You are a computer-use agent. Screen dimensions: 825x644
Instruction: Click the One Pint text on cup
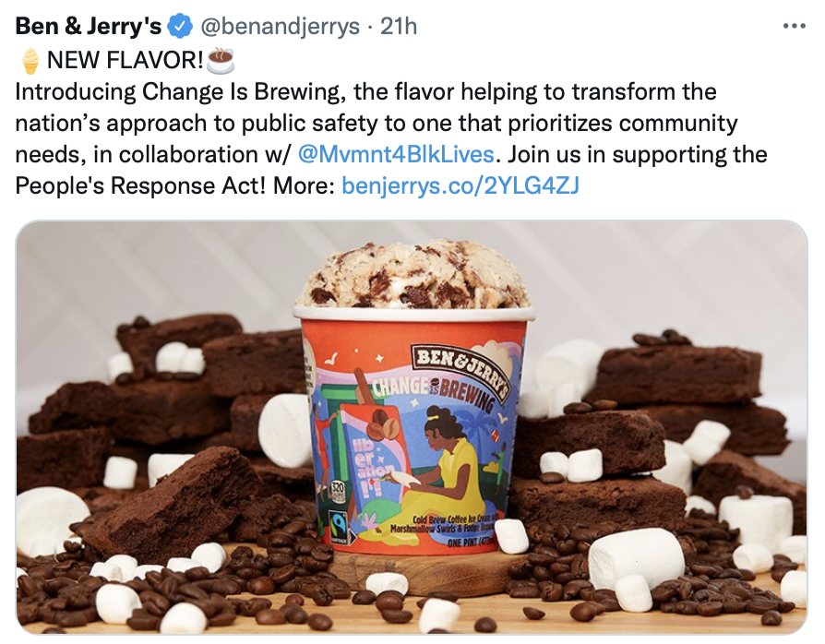coord(470,543)
